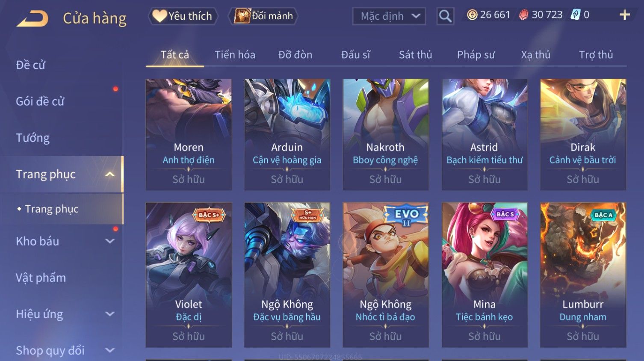Open Gói đề cử in sidebar
644x361 pixels.
(40, 101)
